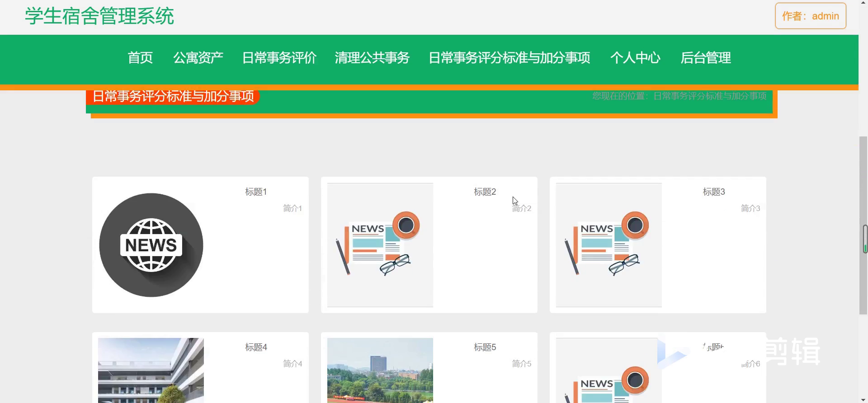Open the building photo of 标题4
Screen dimensions: 868x403
[x=151, y=370]
